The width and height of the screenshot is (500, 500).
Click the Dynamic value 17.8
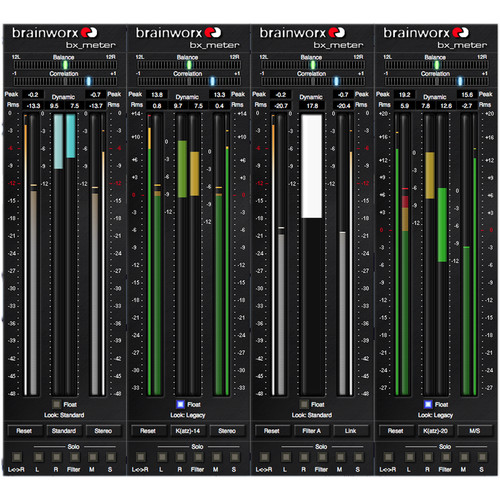[312, 106]
